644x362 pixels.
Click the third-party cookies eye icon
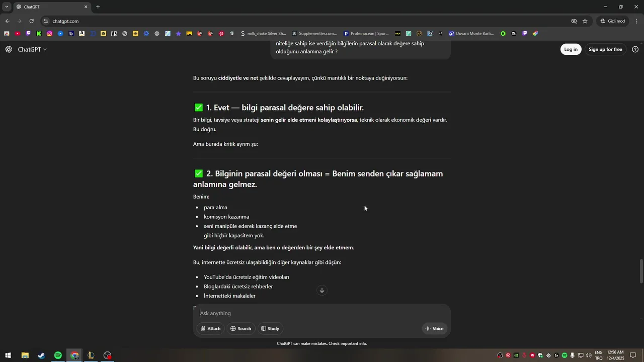(x=574, y=21)
